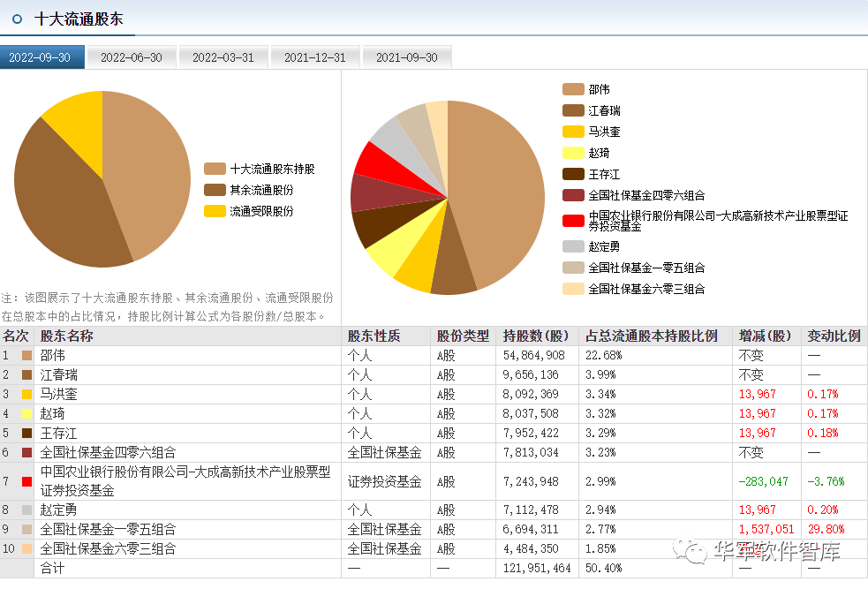
Task: Click the 29.80% change ratio
Action: click(826, 529)
